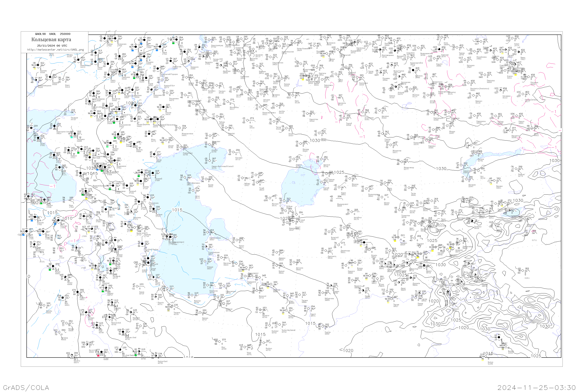This screenshot has width=588, height=392.
Task: Open the meteocenter.net/circ/UAOL.png URL text
Action: [x=55, y=50]
